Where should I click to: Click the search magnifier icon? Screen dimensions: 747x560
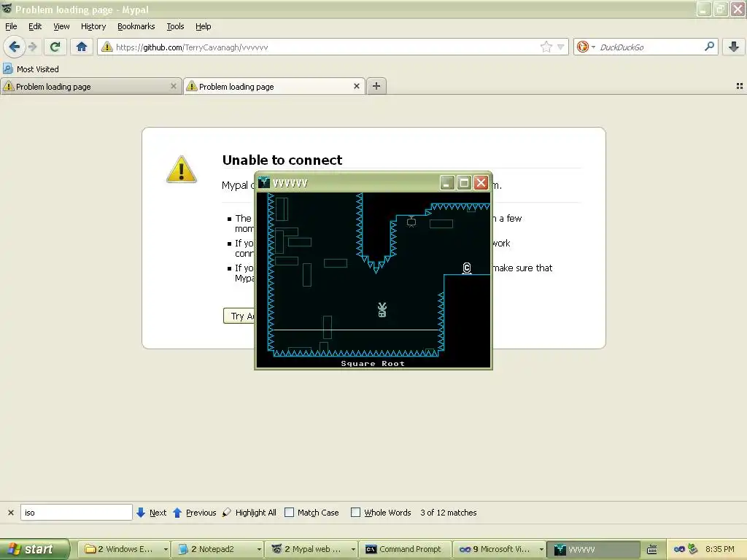[x=709, y=47]
